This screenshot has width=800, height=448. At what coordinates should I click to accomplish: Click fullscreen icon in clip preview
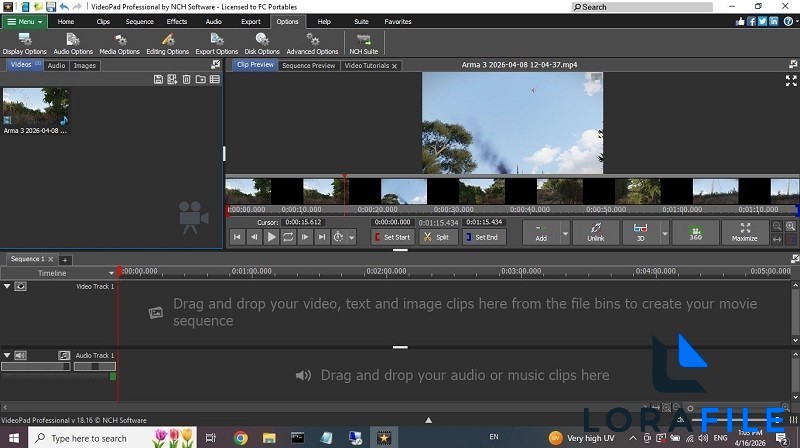click(791, 81)
